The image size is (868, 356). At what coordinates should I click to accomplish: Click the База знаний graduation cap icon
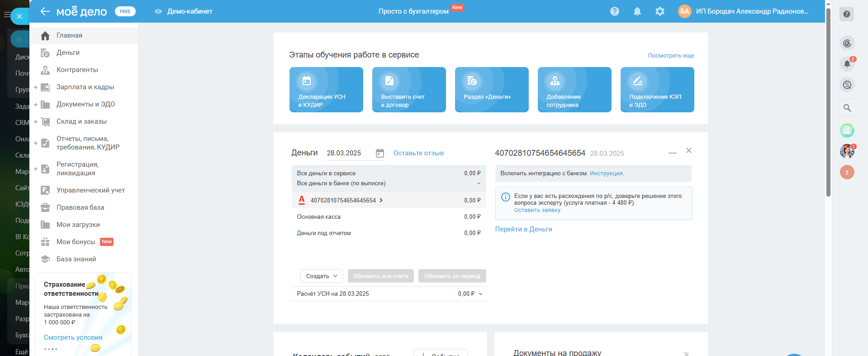click(x=45, y=259)
